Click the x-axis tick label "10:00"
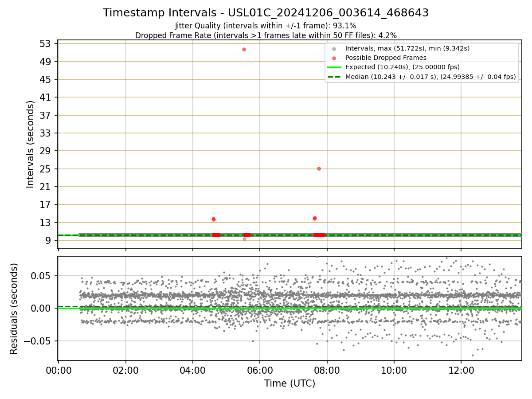The width and height of the screenshot is (532, 399). tap(394, 370)
